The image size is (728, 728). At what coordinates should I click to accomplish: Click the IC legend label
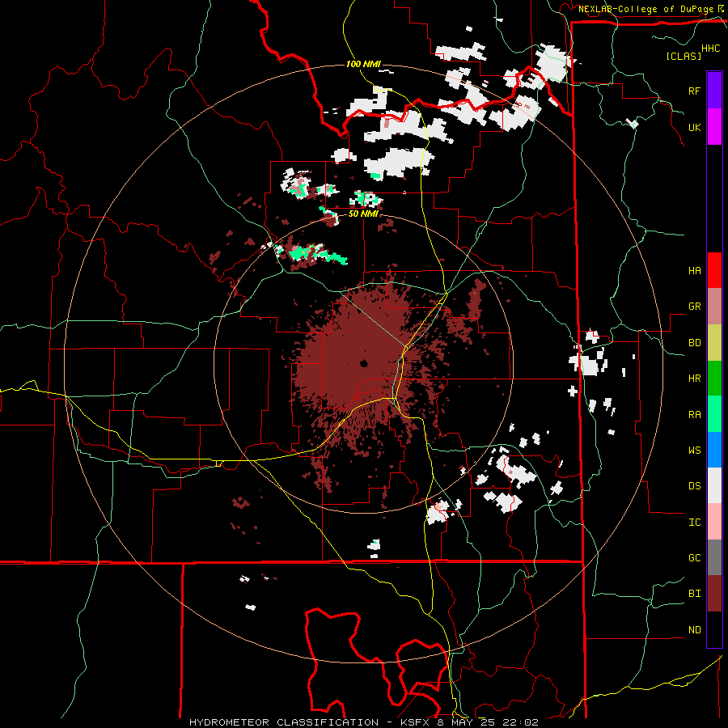pyautogui.click(x=694, y=523)
